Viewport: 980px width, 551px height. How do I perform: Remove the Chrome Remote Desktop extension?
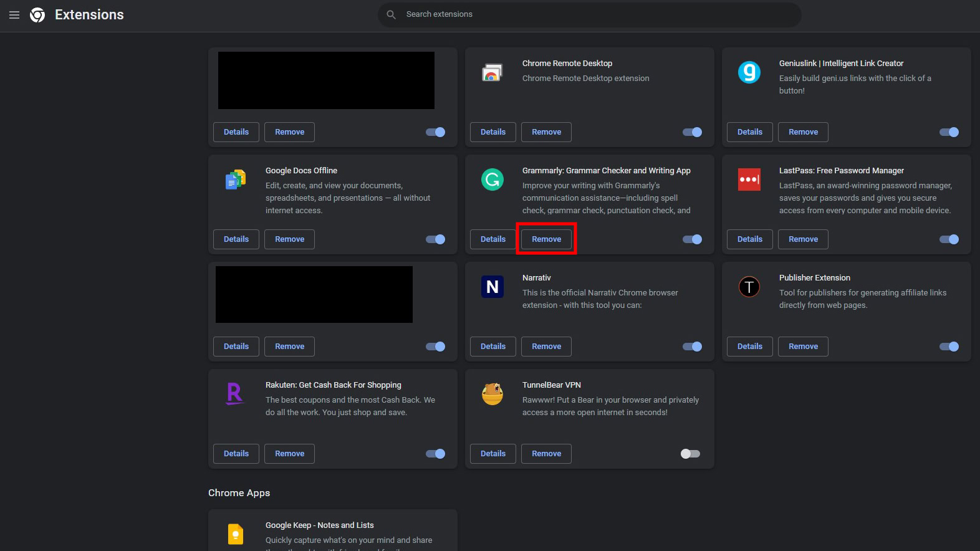pos(547,132)
